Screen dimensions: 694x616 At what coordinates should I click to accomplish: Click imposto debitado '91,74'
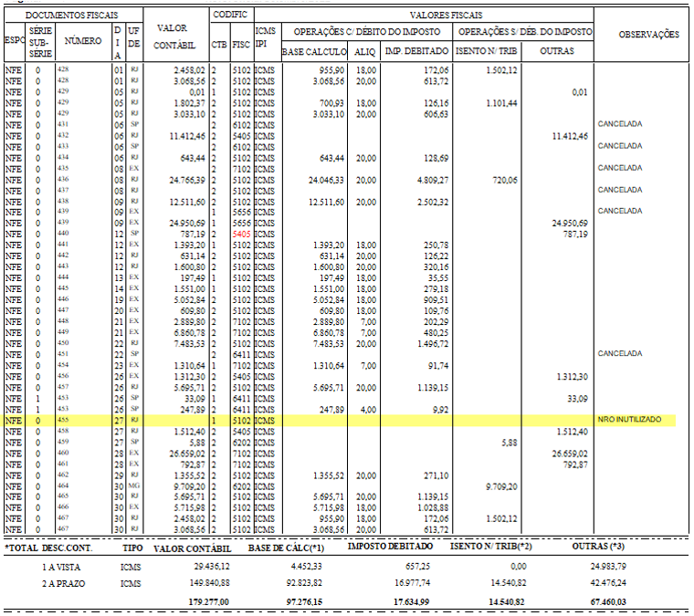point(438,366)
